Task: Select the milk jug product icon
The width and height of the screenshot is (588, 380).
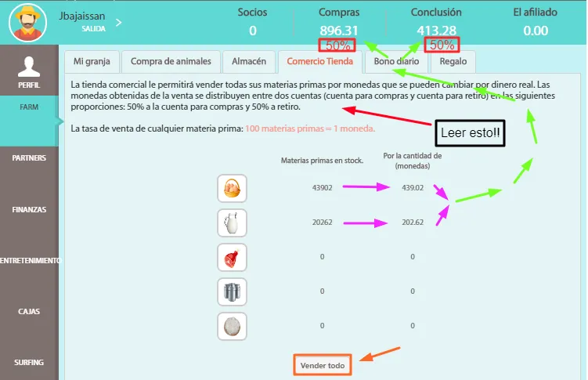Action: click(232, 223)
